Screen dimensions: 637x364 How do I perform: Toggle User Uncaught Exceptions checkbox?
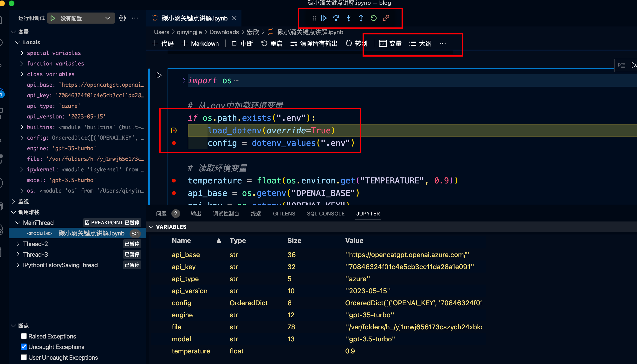tap(24, 357)
